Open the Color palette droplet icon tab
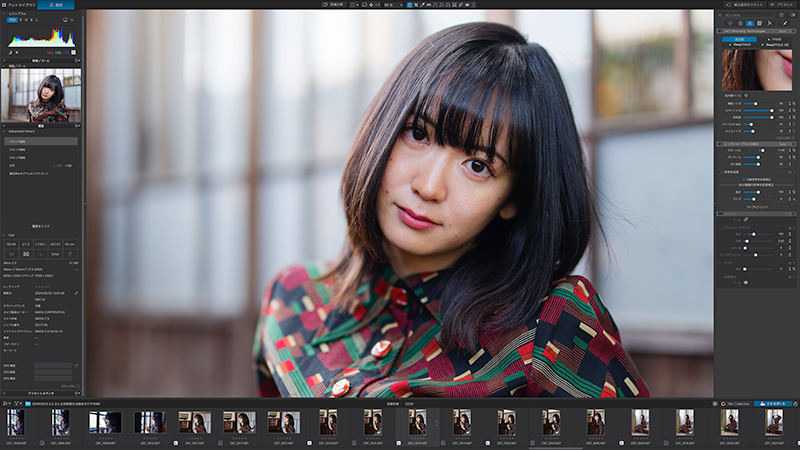The width and height of the screenshot is (800, 450). pyautogui.click(x=740, y=23)
